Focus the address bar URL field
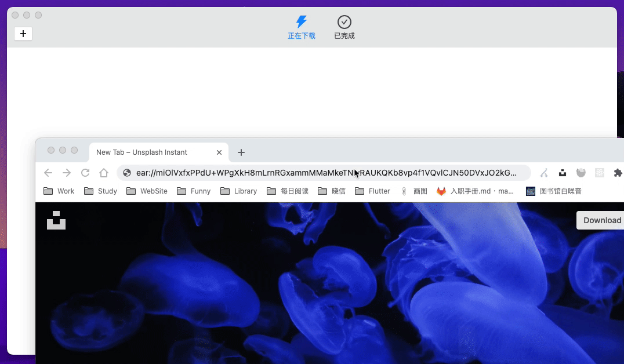 click(x=324, y=173)
